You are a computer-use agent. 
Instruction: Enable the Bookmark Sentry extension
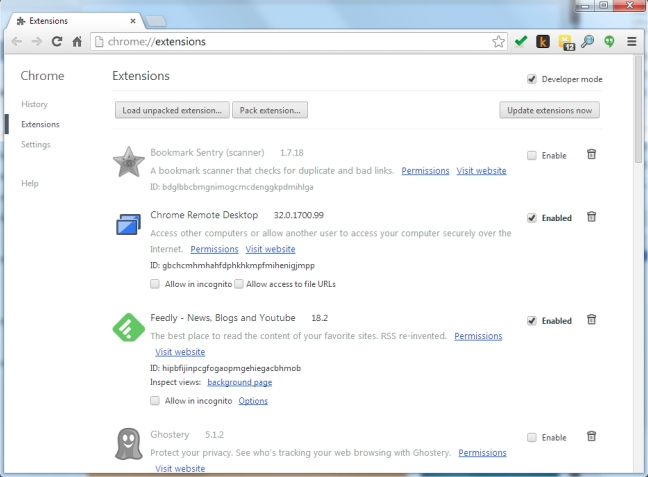(x=532, y=155)
